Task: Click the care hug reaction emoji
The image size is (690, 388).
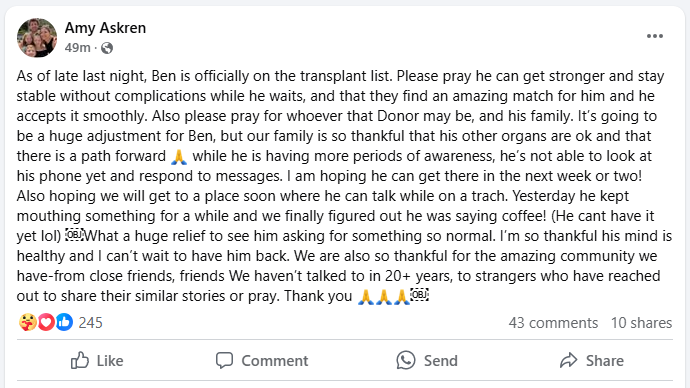Action: click(x=28, y=322)
